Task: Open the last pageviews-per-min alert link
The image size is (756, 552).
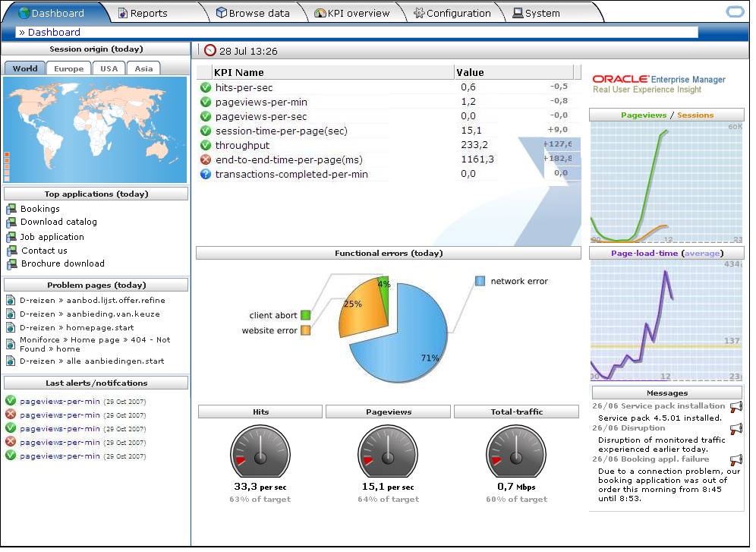Action: click(x=60, y=456)
